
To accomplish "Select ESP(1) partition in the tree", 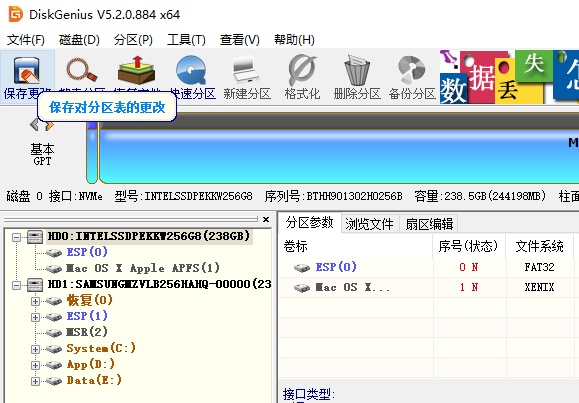I will tap(87, 316).
